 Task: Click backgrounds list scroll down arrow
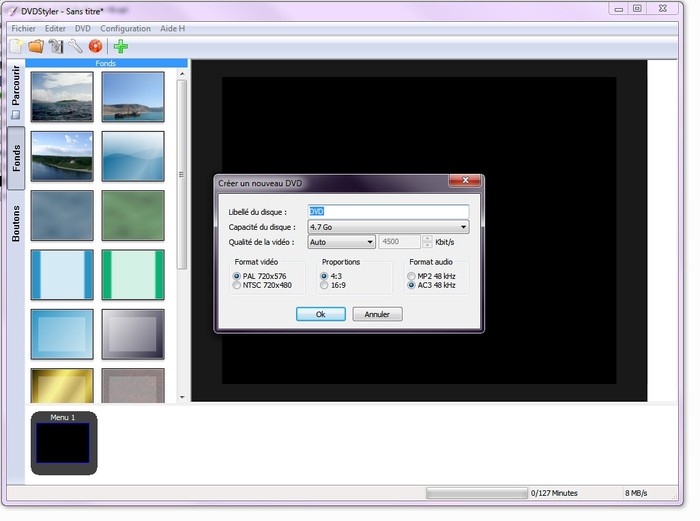[x=182, y=397]
